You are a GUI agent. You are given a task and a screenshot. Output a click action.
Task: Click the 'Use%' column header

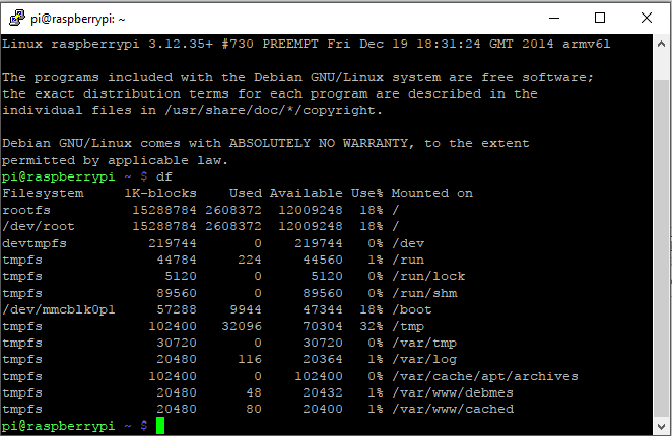coord(366,193)
